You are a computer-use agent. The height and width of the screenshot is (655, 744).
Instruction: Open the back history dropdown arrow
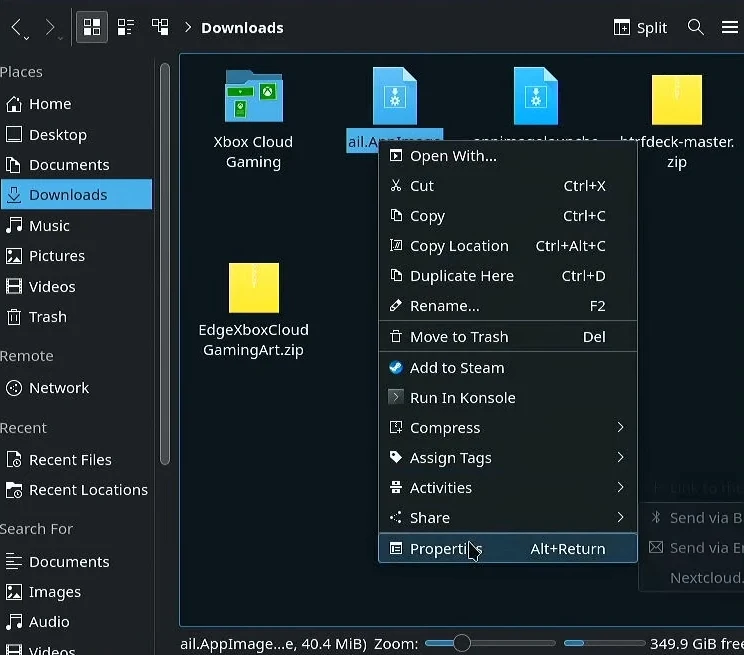tap(27, 38)
